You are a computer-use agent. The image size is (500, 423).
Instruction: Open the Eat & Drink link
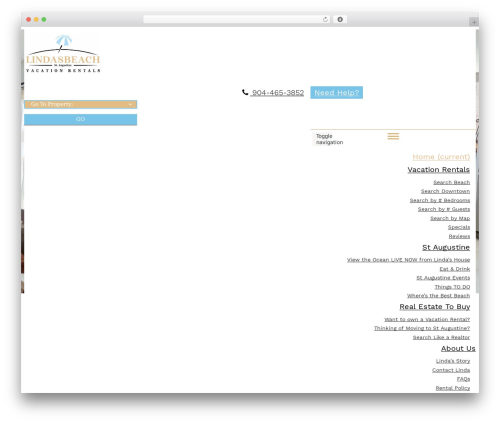pos(455,269)
